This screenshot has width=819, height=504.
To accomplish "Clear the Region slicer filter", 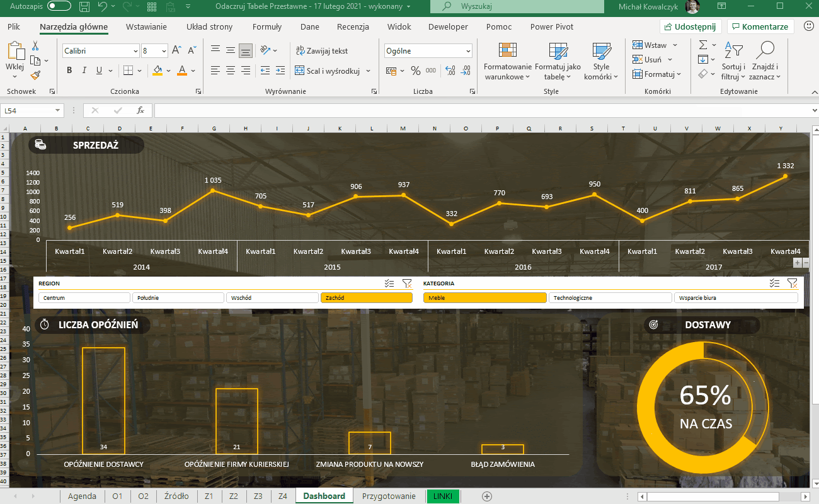I will 407,283.
